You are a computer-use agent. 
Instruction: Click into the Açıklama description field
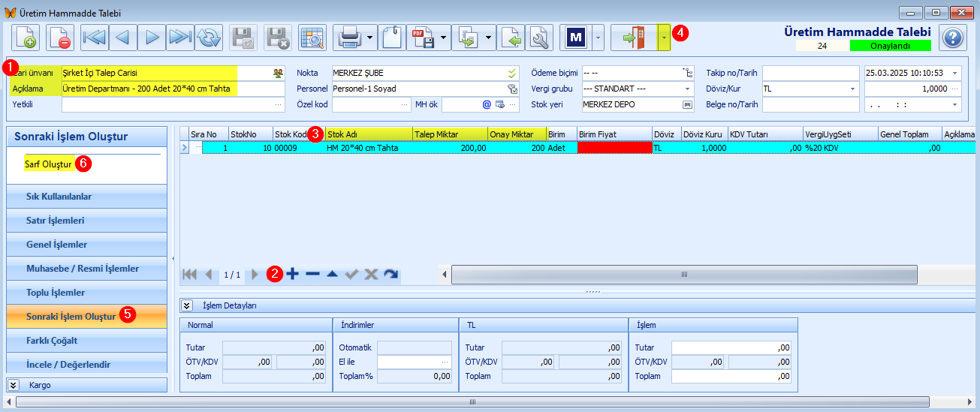(x=173, y=89)
